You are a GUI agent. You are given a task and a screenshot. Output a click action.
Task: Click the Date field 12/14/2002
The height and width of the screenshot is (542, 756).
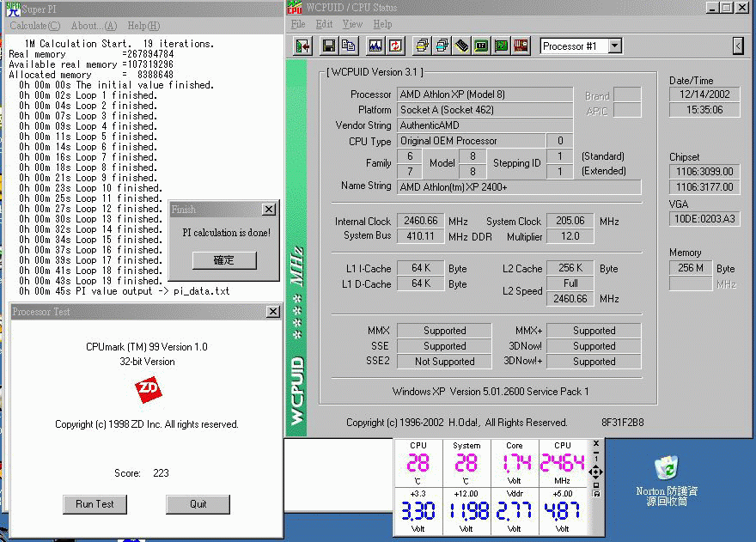coord(704,94)
